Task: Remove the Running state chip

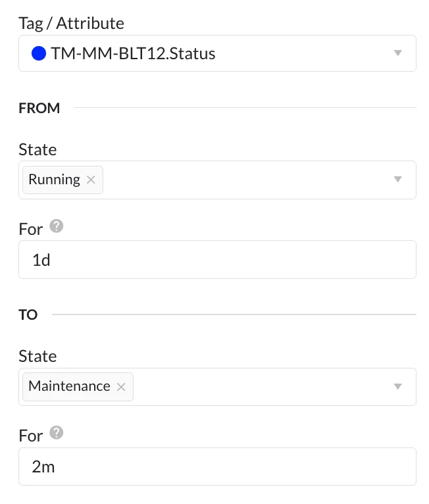Action: tap(91, 180)
